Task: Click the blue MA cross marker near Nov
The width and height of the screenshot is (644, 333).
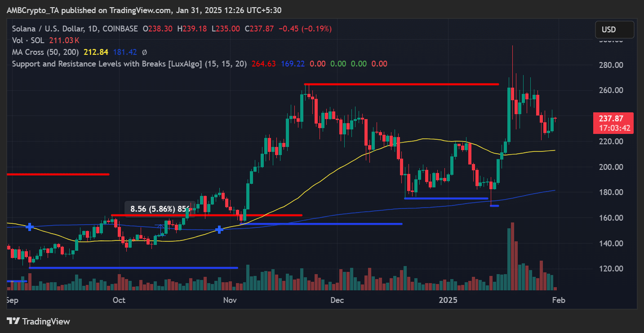Action: [219, 230]
